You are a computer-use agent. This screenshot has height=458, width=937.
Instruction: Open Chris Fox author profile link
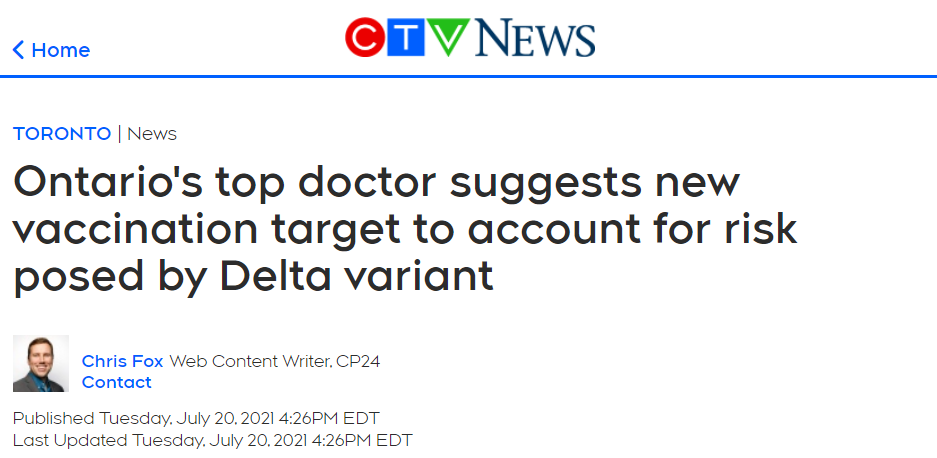click(x=123, y=361)
